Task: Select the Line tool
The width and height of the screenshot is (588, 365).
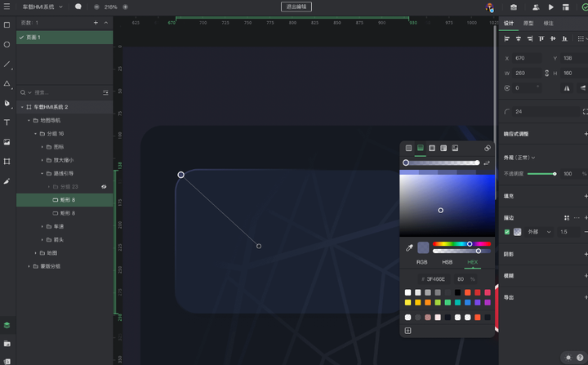Action: point(7,65)
